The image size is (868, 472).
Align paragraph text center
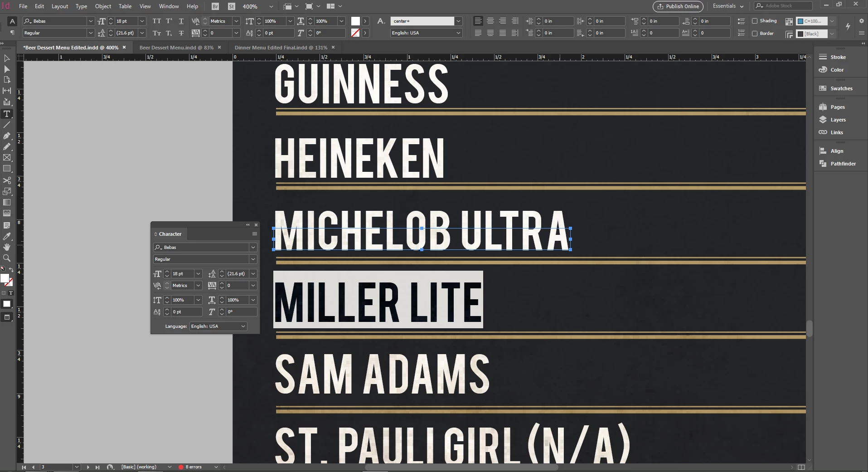click(490, 21)
